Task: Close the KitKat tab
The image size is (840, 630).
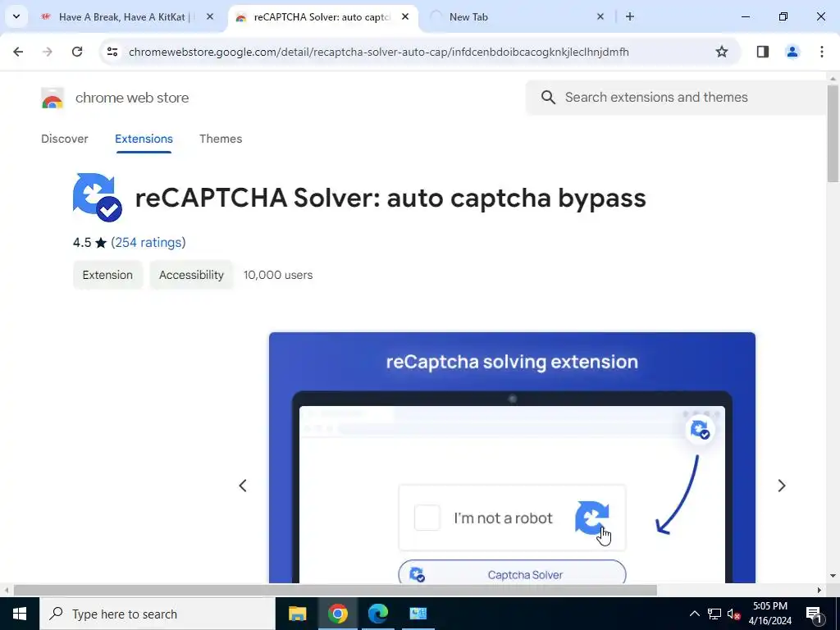Action: pos(210,17)
